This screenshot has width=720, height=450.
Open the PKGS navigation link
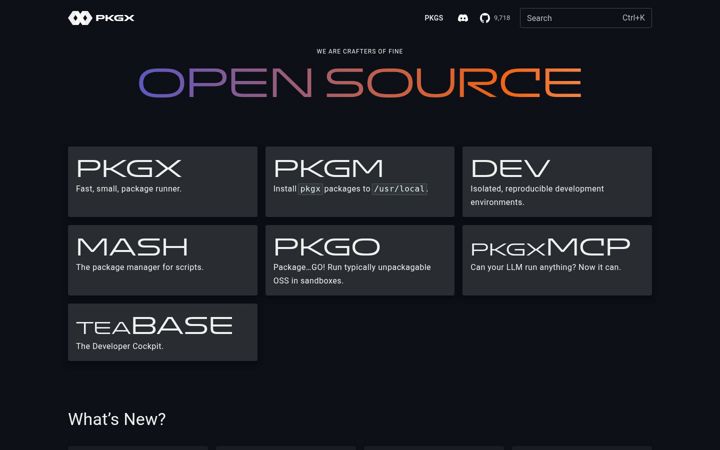(433, 18)
